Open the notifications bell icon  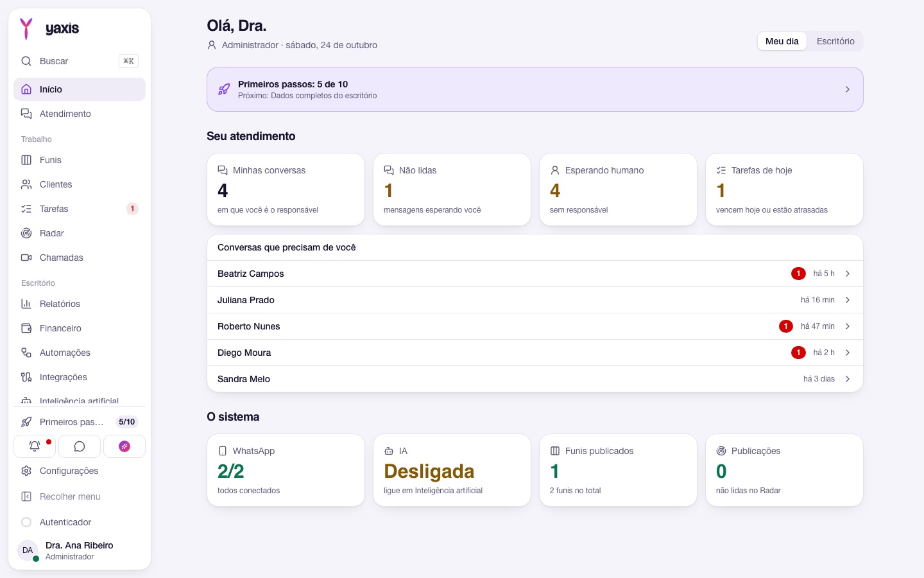[x=35, y=446]
